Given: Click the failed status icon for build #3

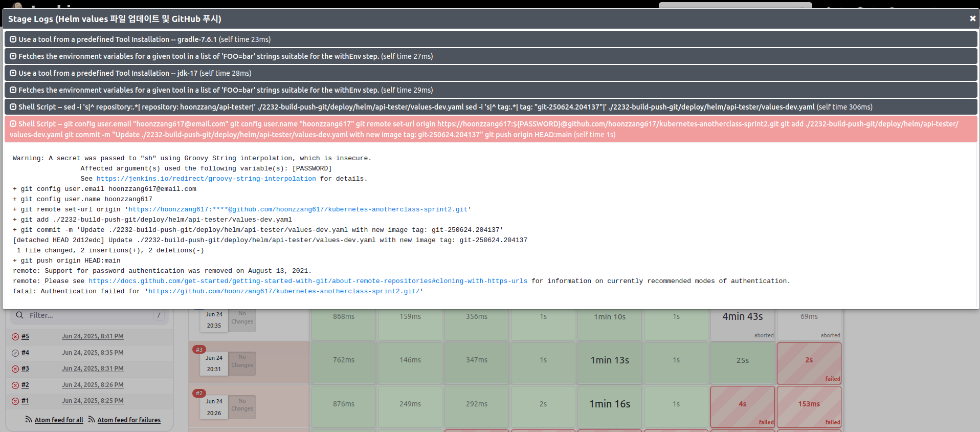Looking at the screenshot, I should pyautogui.click(x=15, y=369).
